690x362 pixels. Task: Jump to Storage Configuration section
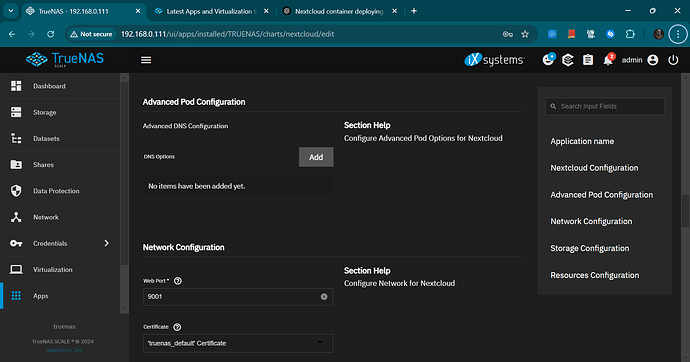pyautogui.click(x=590, y=249)
